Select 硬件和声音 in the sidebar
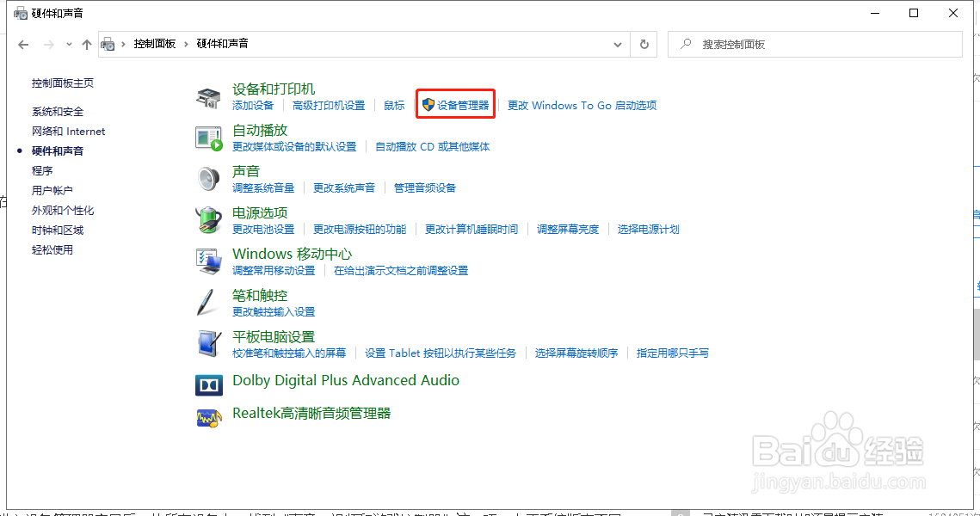 click(58, 151)
